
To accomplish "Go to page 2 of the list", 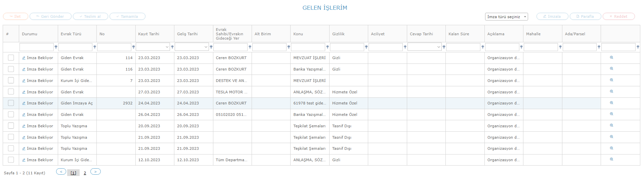I will pos(85,173).
